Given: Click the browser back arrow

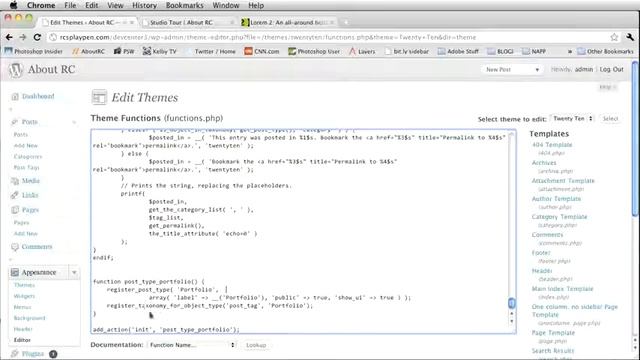Looking at the screenshot, I should click(x=9, y=37).
